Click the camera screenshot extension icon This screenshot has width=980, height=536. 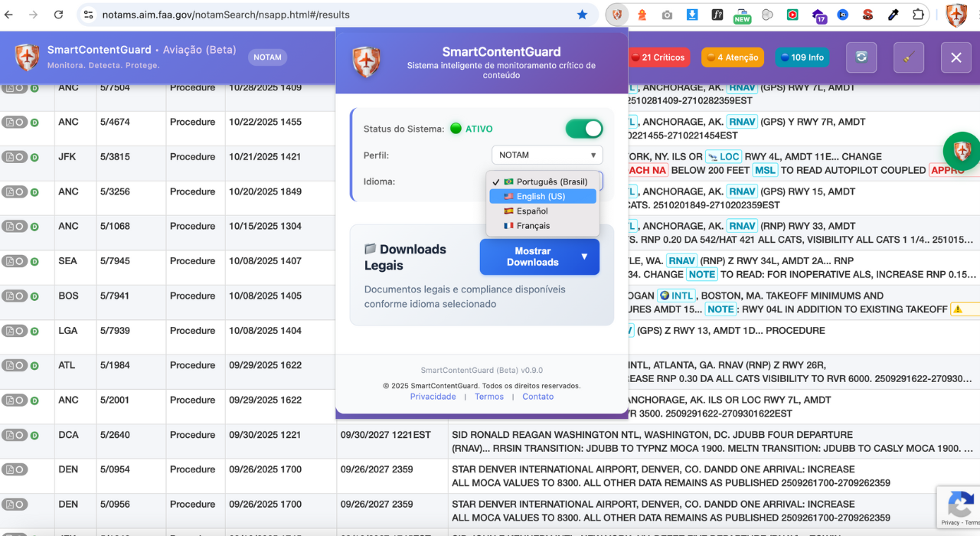[x=667, y=15]
